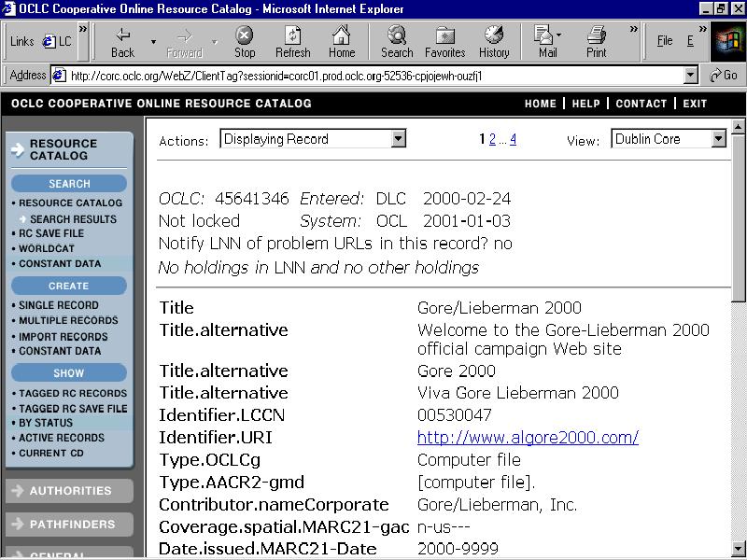Screen dimensions: 747x560
Task: Expand hidden toolbar buttons chevron after Print
Action: 634,30
